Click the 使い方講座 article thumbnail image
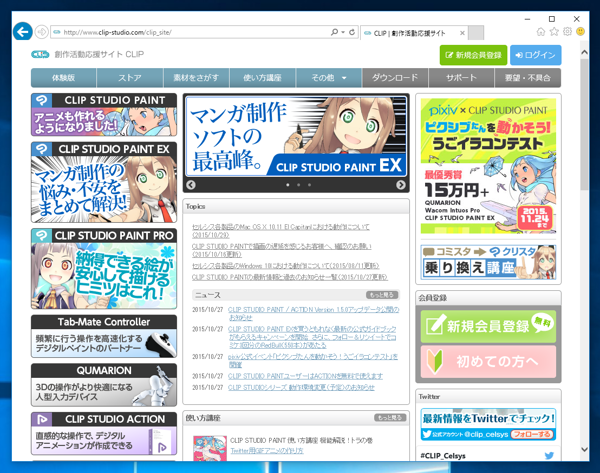The height and width of the screenshot is (473, 600). click(x=210, y=448)
